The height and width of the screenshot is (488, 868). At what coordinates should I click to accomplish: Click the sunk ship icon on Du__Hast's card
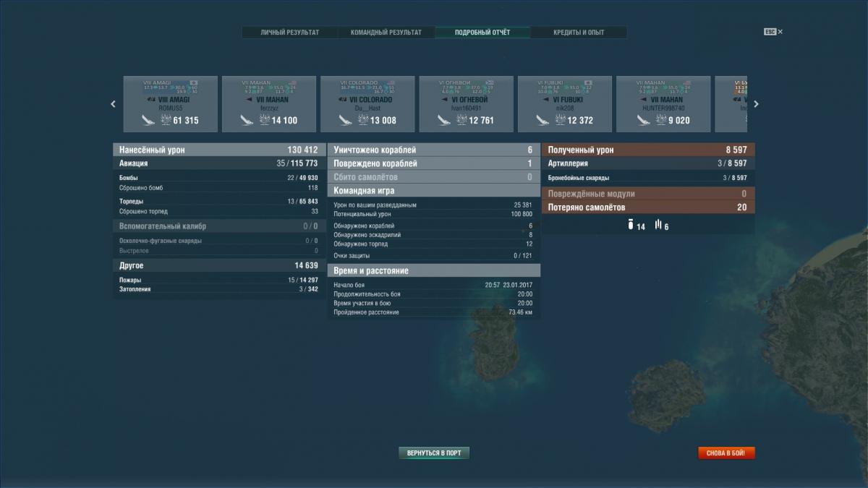[x=346, y=120]
